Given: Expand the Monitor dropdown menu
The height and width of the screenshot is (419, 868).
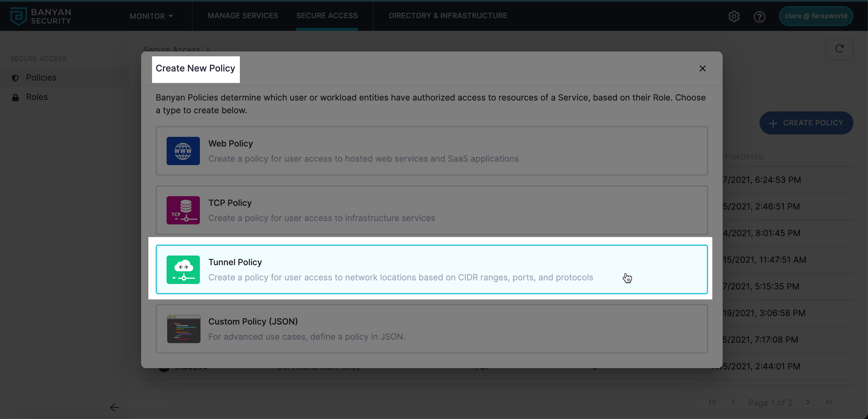Looking at the screenshot, I should 151,16.
